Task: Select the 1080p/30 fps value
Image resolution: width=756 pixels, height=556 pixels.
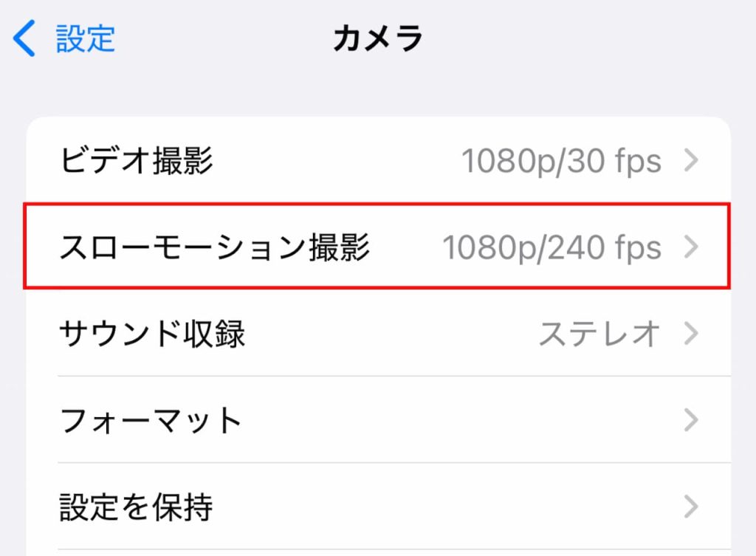Action: point(561,160)
